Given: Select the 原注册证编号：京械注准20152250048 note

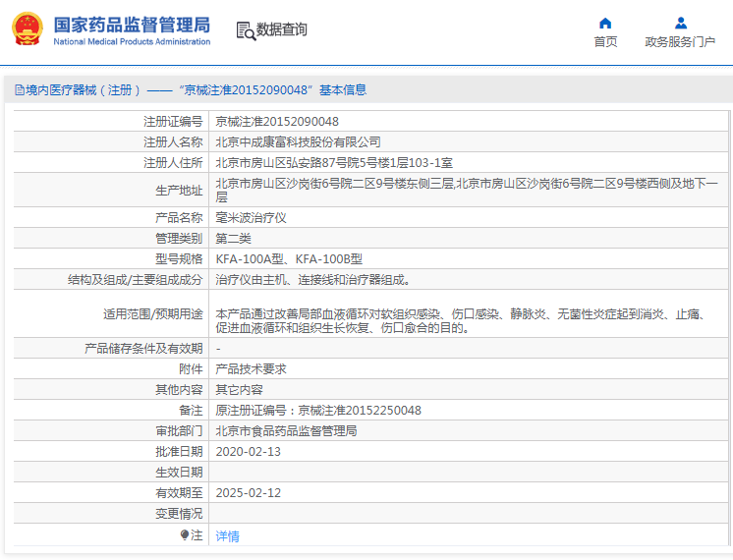Looking at the screenshot, I should click(x=318, y=410).
